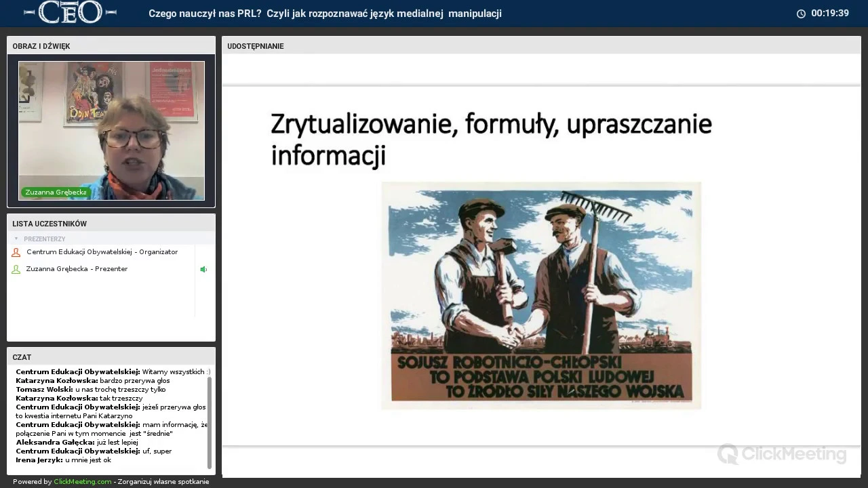868x488 pixels.
Task: Click the LISTA UCZESTNIKÓW panel header
Action: [111, 224]
